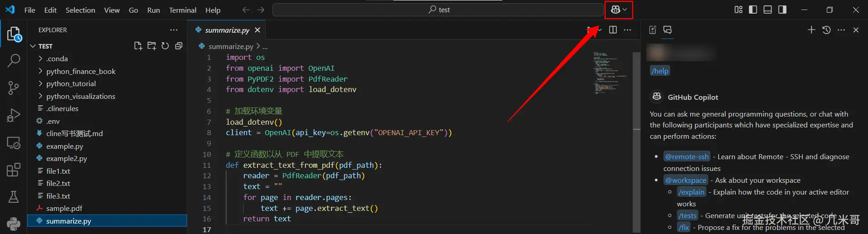Image resolution: width=868 pixels, height=234 pixels.
Task: Open the Python view in activity bar
Action: tap(14, 224)
